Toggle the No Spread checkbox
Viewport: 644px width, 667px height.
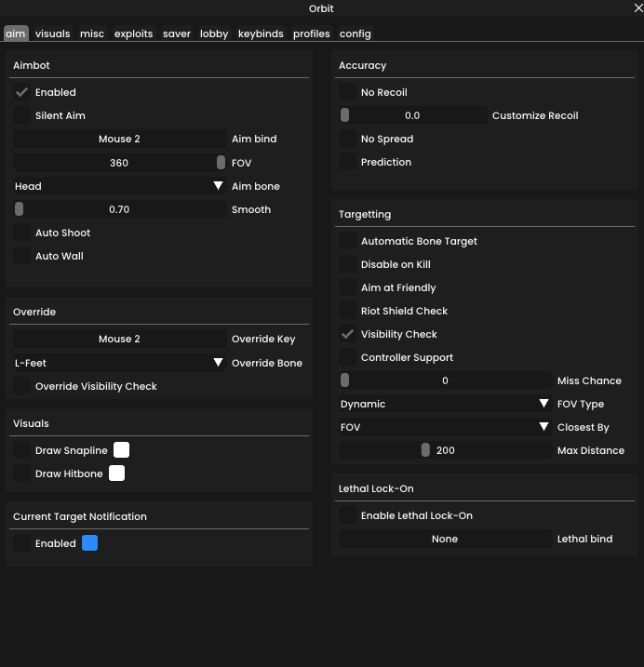(x=348, y=139)
